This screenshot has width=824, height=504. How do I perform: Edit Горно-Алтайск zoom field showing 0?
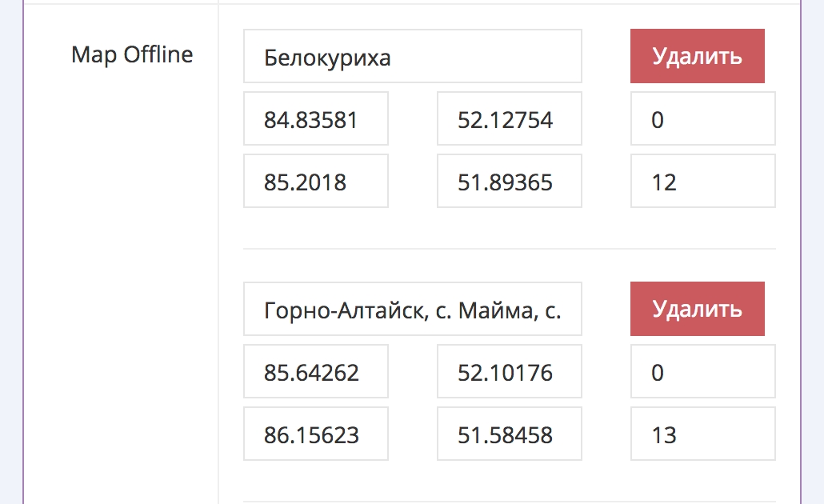702,372
